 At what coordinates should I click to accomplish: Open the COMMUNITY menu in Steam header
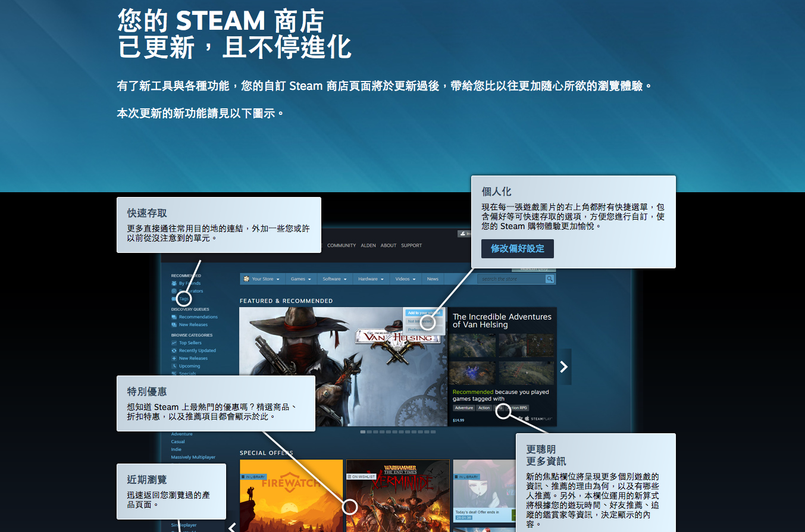[x=342, y=246]
